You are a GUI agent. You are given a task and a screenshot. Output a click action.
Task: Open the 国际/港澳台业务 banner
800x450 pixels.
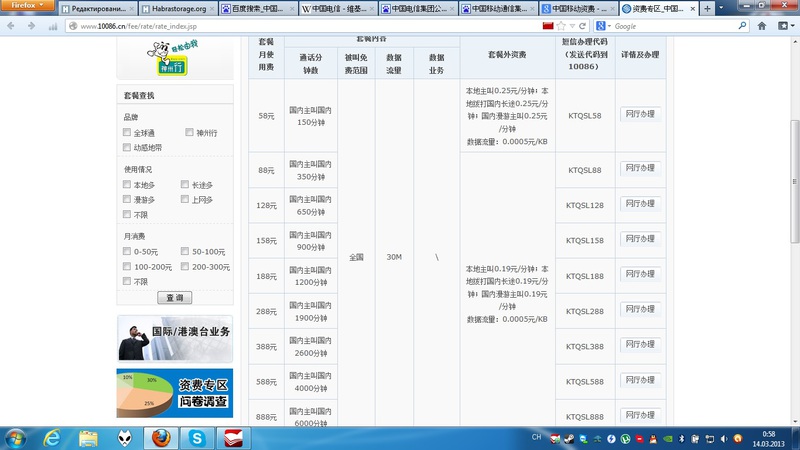pyautogui.click(x=175, y=339)
